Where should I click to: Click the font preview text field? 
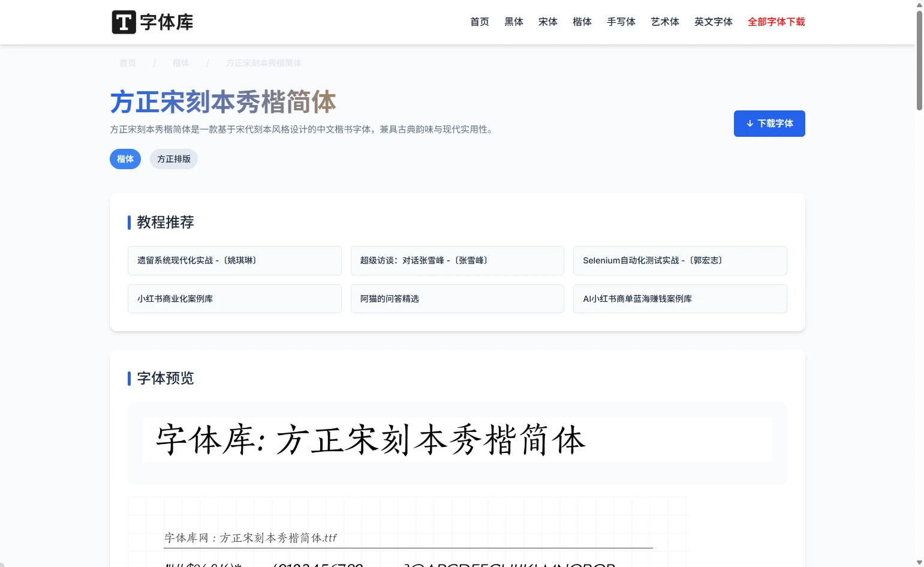click(457, 440)
